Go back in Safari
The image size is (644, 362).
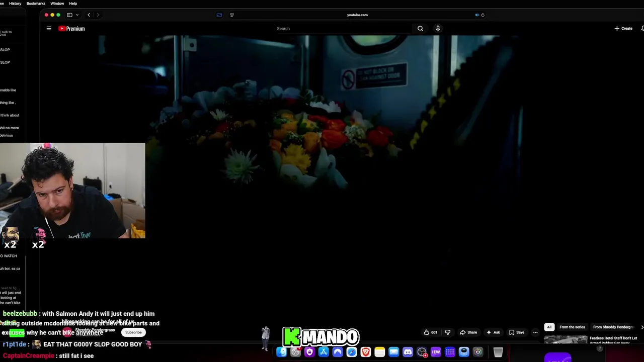89,15
